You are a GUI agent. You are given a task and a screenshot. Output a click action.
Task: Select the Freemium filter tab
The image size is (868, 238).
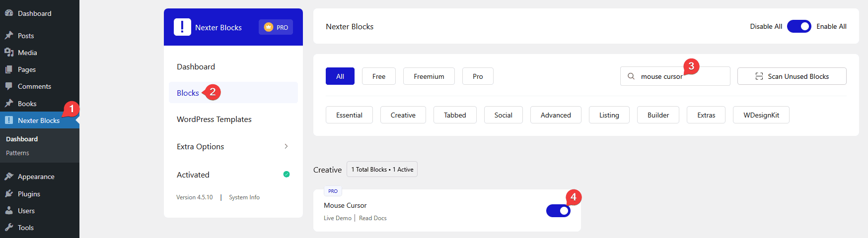point(429,76)
